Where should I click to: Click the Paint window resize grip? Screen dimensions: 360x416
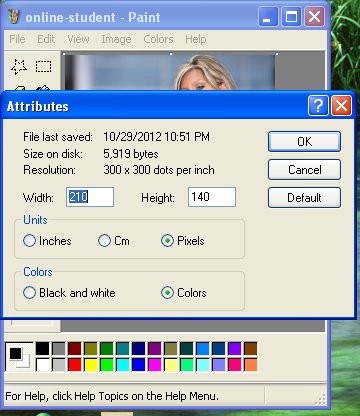tap(320, 399)
